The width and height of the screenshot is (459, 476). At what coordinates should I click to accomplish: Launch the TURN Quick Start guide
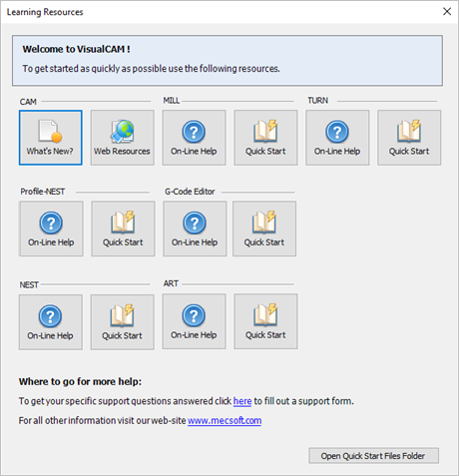pos(409,138)
